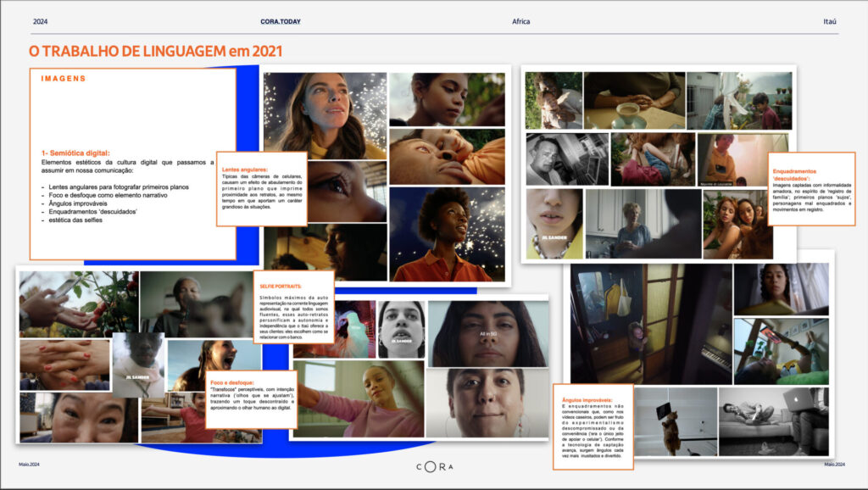Screen dimensions: 868x490
Task: Click the CORA logo in footer
Action: tap(434, 466)
